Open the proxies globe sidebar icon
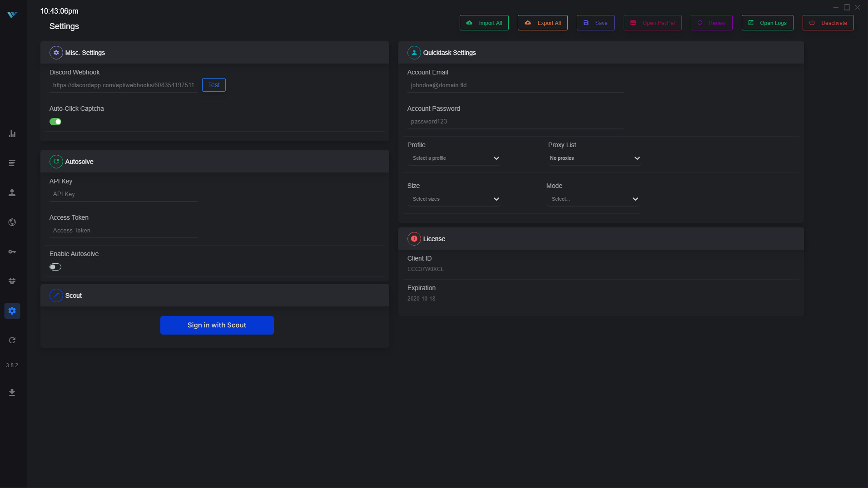This screenshot has width=868, height=488. pos(12,222)
